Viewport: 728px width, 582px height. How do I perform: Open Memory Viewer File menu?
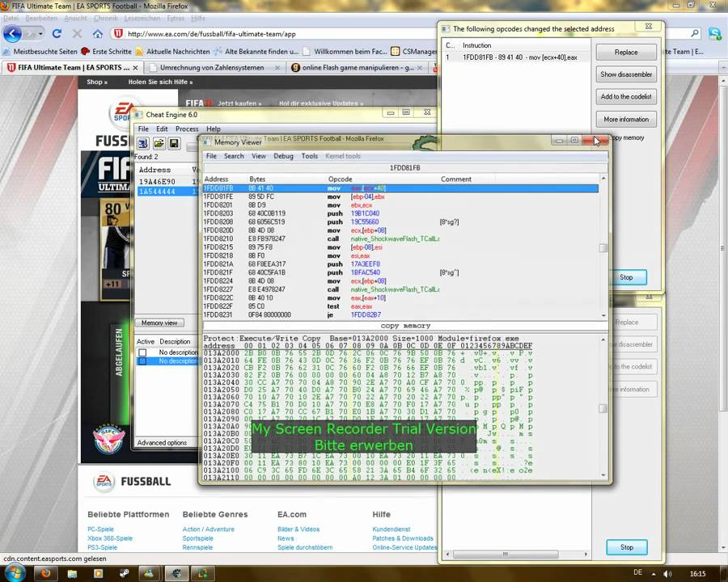point(211,156)
